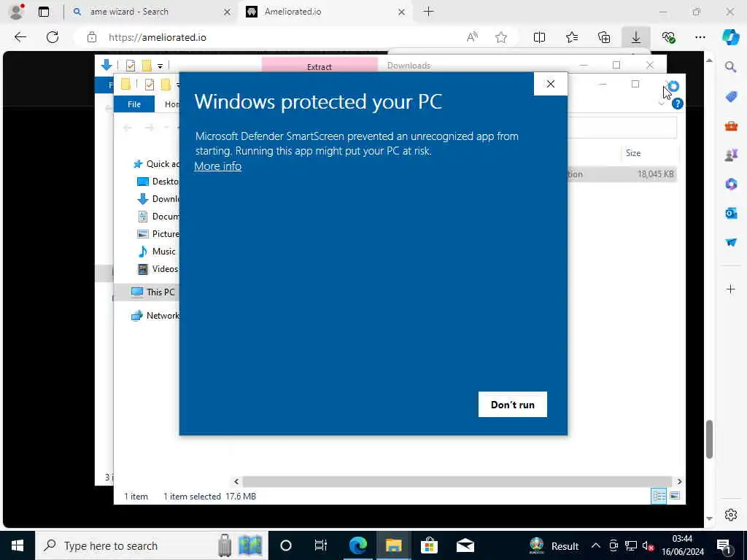Viewport: 747px width, 560px height.
Task: Select the Ameliorated.io tab
Action: pyautogui.click(x=293, y=12)
